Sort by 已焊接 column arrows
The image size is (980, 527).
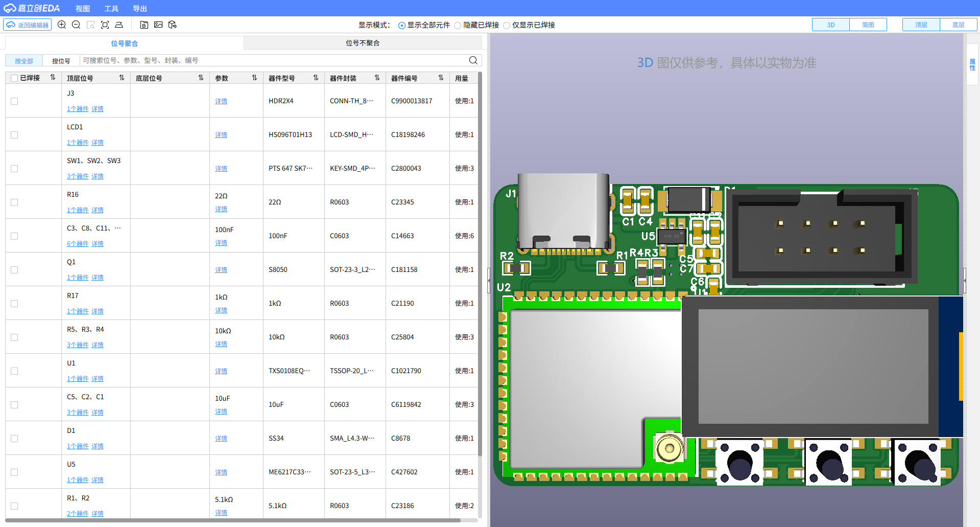point(53,78)
